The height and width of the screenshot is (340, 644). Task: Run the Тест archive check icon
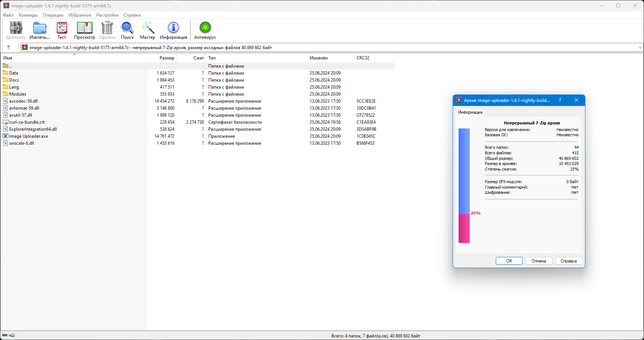(62, 28)
